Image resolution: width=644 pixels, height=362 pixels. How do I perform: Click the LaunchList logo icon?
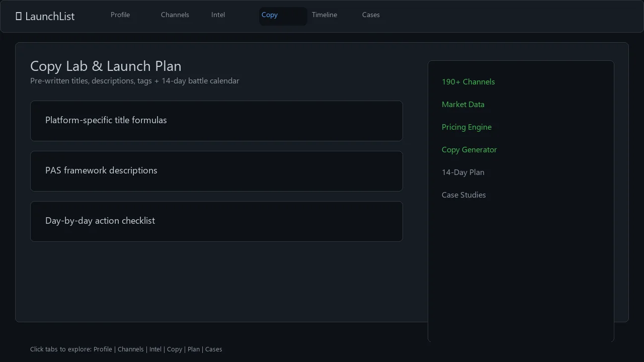[19, 17]
